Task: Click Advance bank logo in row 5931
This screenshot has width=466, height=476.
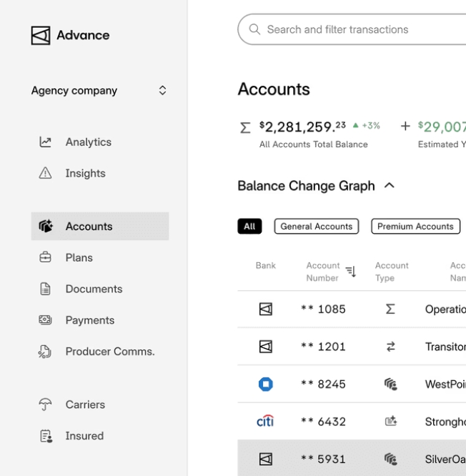Action: click(x=266, y=459)
